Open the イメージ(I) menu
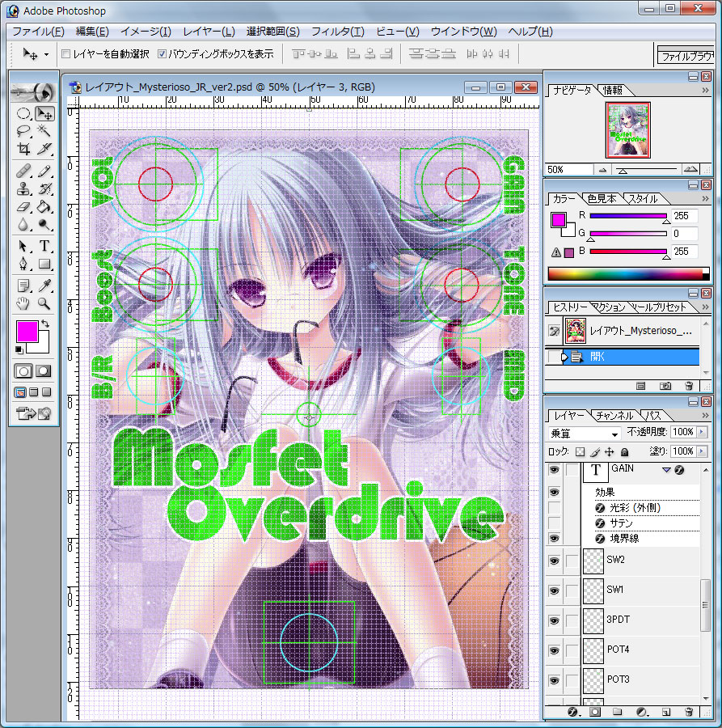The width and height of the screenshot is (722, 728). pyautogui.click(x=146, y=32)
